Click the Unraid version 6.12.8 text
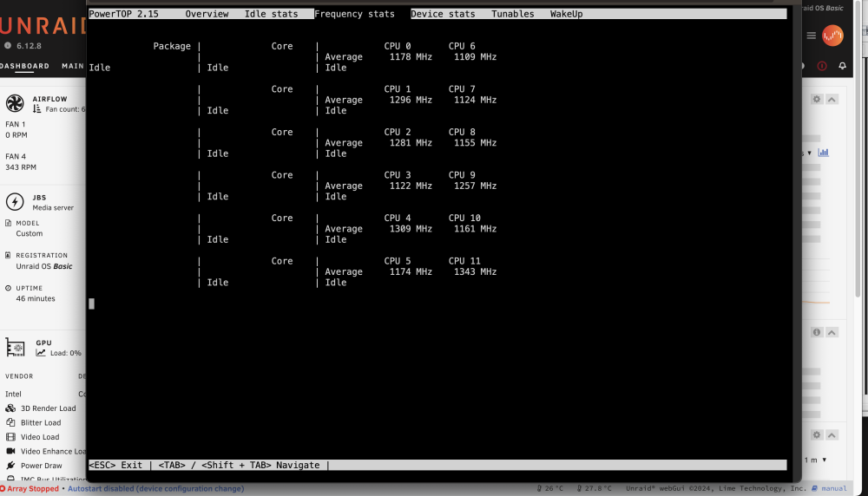 tap(29, 46)
